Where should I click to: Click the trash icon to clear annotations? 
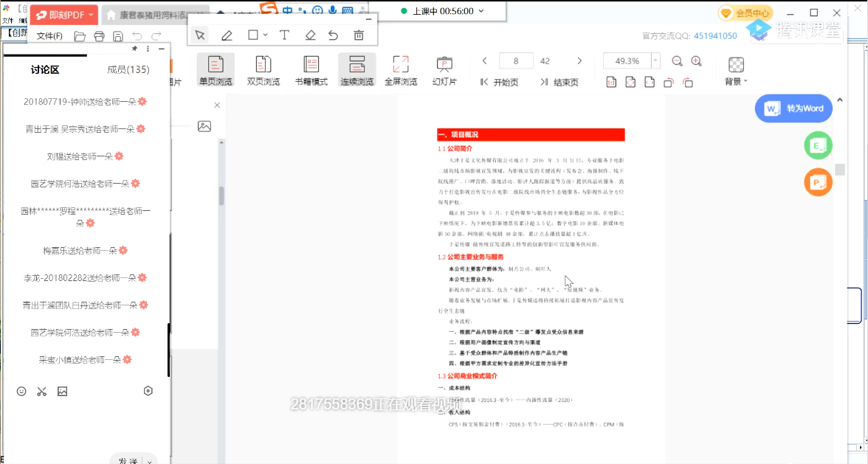[359, 35]
